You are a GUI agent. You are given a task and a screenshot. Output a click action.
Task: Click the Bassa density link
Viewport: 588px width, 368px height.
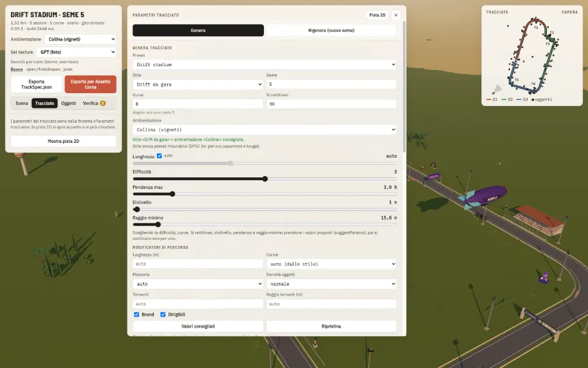click(17, 69)
